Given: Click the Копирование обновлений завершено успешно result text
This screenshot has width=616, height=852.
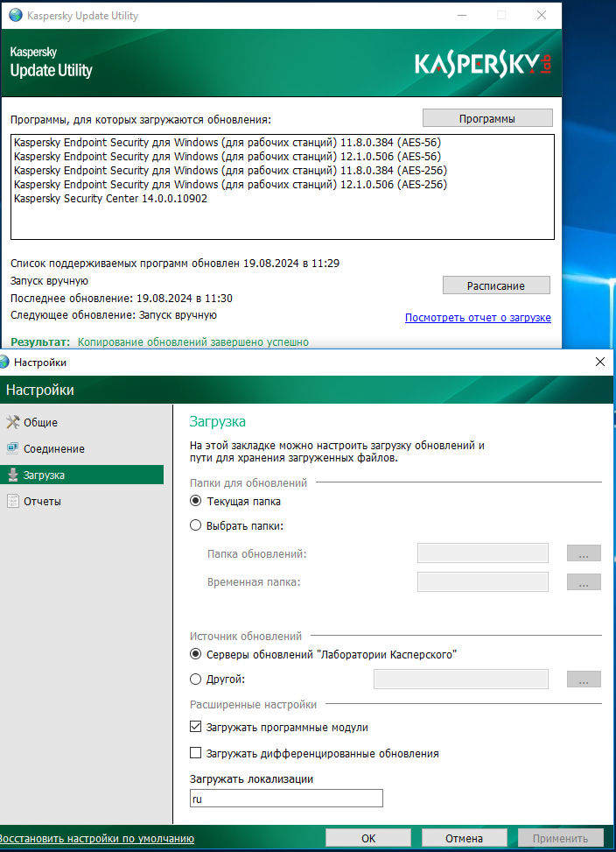Looking at the screenshot, I should pos(193,342).
